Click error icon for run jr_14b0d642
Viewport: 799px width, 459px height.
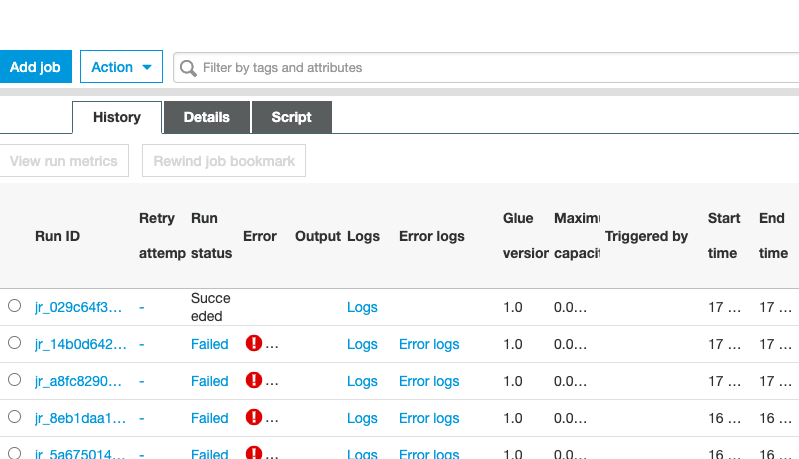point(253,343)
